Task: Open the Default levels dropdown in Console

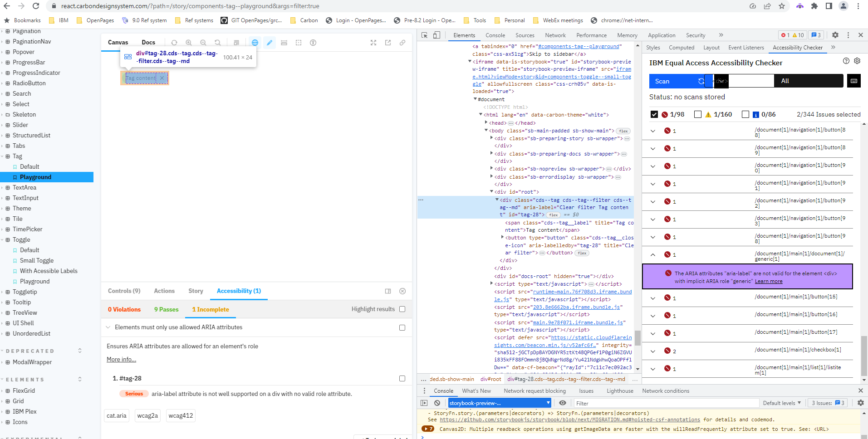Action: [781, 403]
